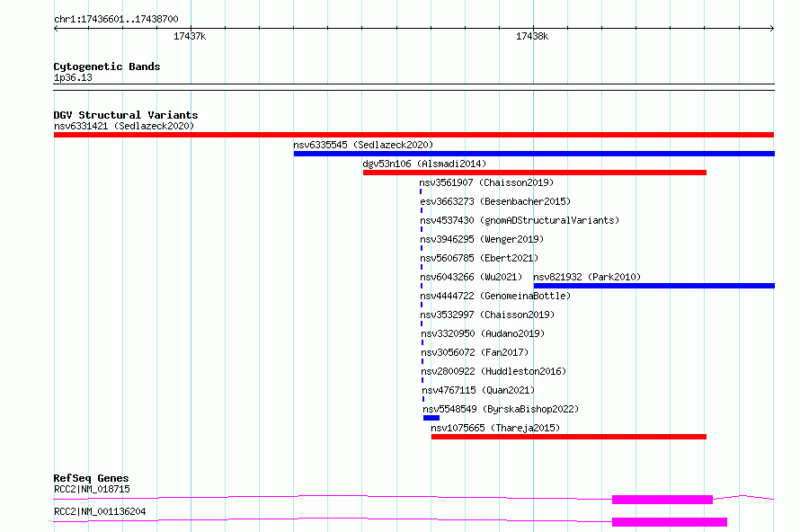
Task: Open nsv3056072 (Fan2017) label
Action: (475, 352)
